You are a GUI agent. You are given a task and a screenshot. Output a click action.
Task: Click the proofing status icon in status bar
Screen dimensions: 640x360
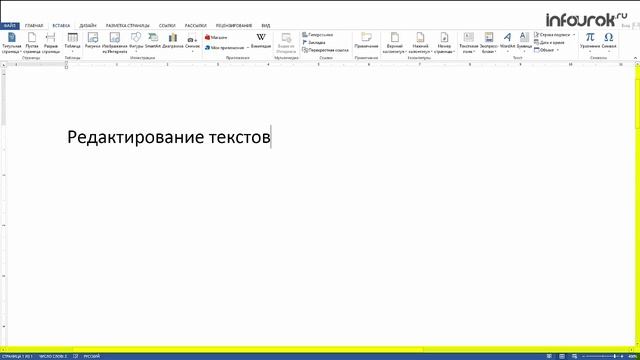(x=76, y=356)
